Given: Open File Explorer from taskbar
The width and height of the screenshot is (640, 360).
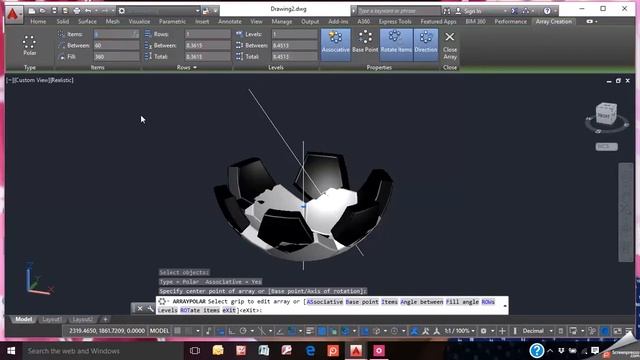Looking at the screenshot, I should [218, 351].
